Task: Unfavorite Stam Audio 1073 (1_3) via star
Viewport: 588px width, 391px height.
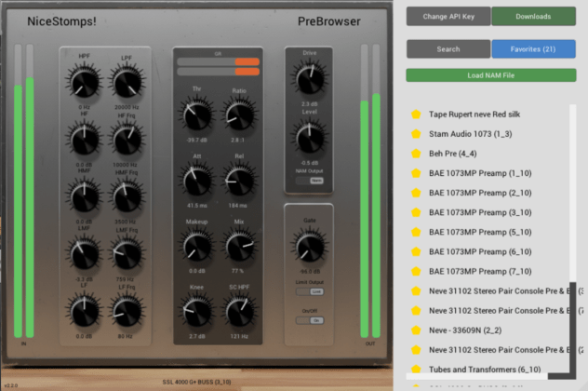Action: pos(416,134)
